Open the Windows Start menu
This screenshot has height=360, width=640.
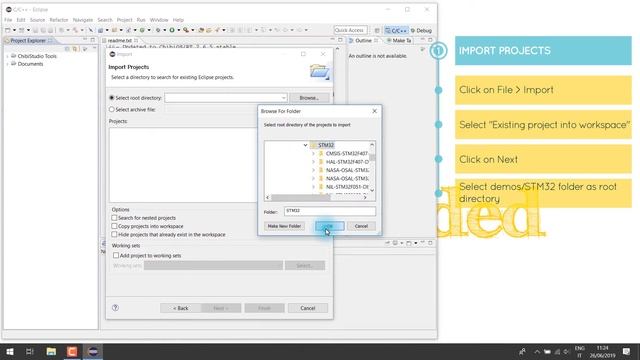pos(10,351)
